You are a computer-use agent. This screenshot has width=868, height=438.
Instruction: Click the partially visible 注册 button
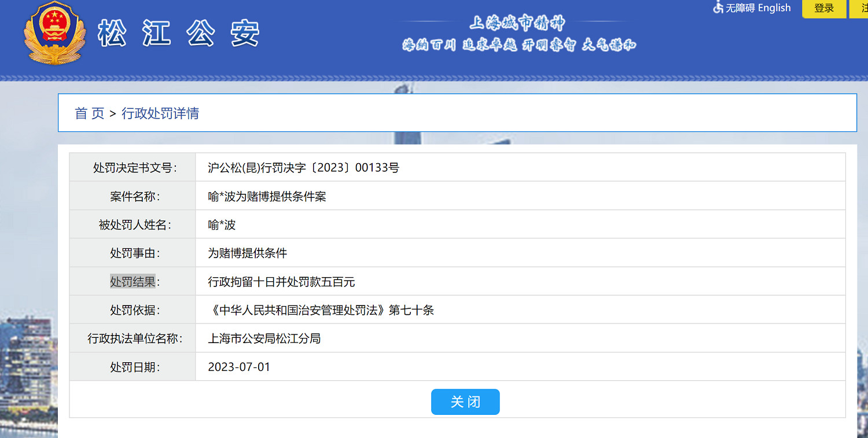[863, 9]
